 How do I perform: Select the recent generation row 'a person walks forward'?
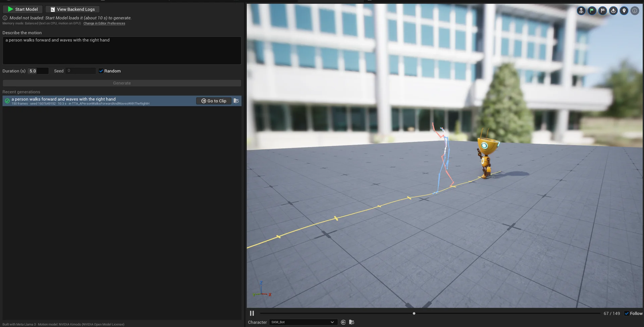[122, 101]
